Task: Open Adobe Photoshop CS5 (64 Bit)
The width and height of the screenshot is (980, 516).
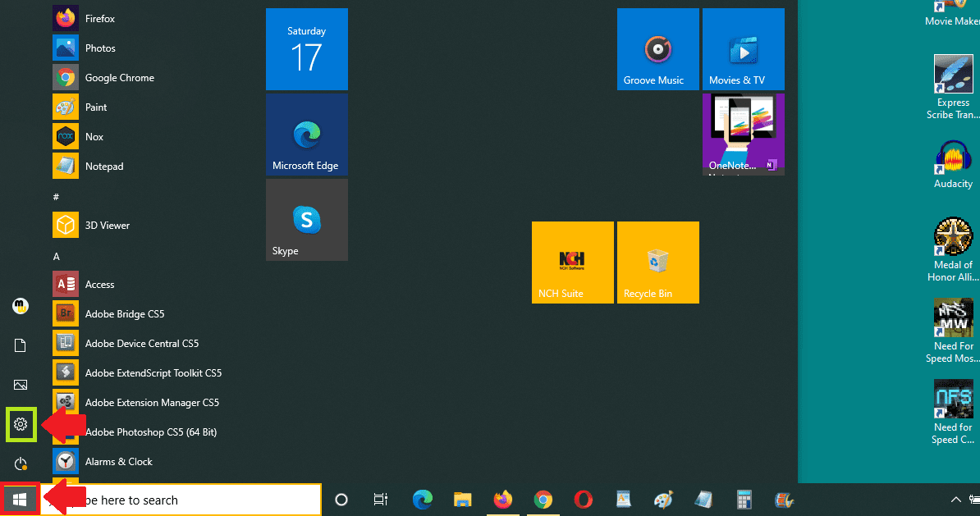Action: pyautogui.click(x=135, y=432)
